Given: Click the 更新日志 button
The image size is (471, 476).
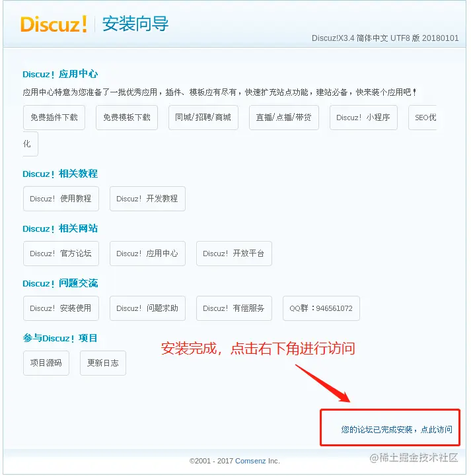Looking at the screenshot, I should click(103, 363).
